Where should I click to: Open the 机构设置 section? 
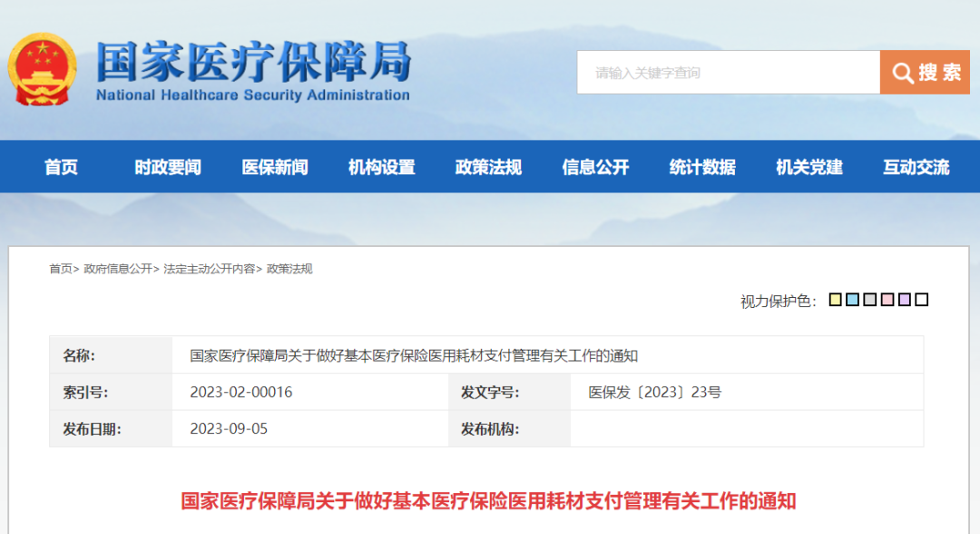[x=379, y=166]
